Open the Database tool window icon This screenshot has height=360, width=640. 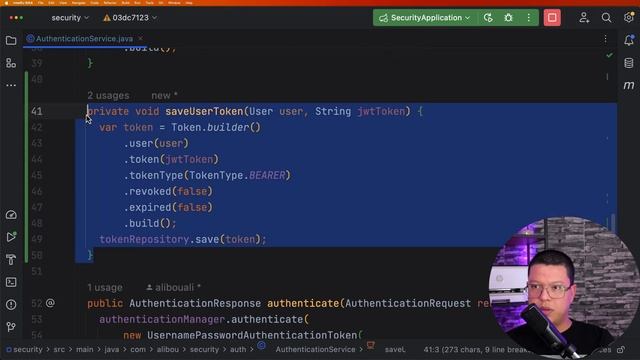click(x=629, y=63)
